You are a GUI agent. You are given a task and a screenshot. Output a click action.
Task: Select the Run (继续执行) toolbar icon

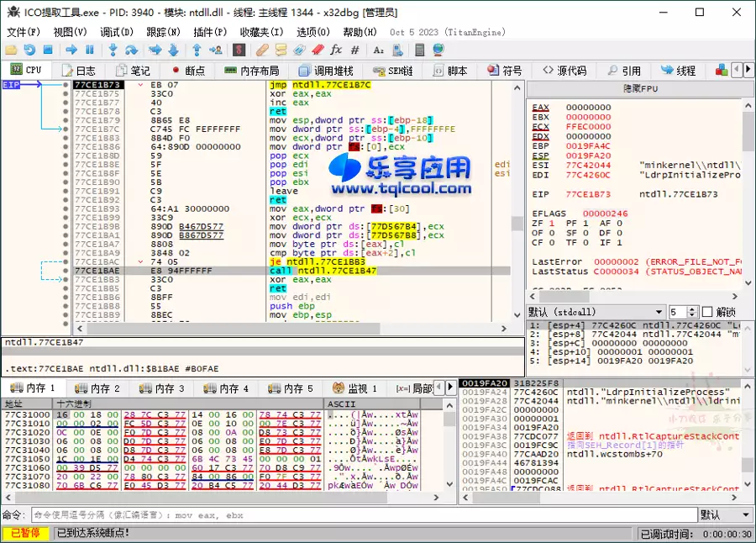[71, 51]
